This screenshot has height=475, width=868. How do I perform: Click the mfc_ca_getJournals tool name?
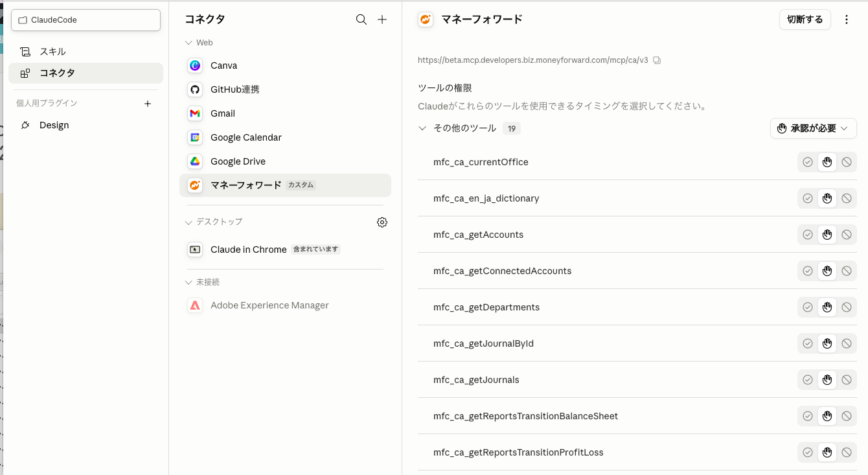pos(476,380)
